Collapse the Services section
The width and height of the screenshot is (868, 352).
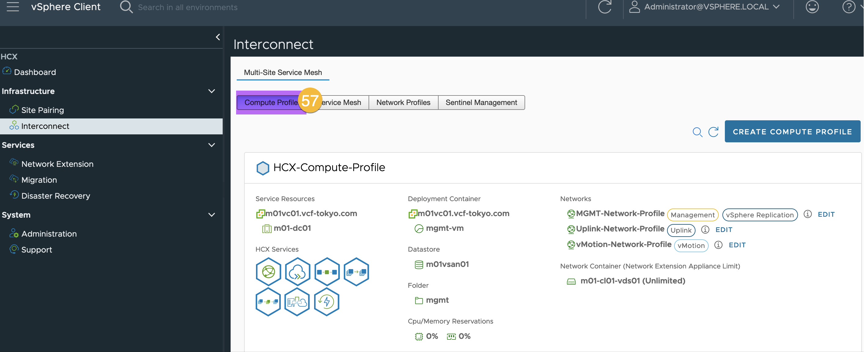tap(212, 145)
